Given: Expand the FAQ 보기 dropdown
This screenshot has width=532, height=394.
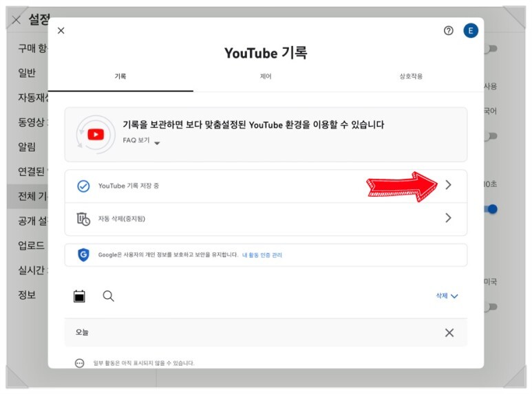Looking at the screenshot, I should click(141, 141).
